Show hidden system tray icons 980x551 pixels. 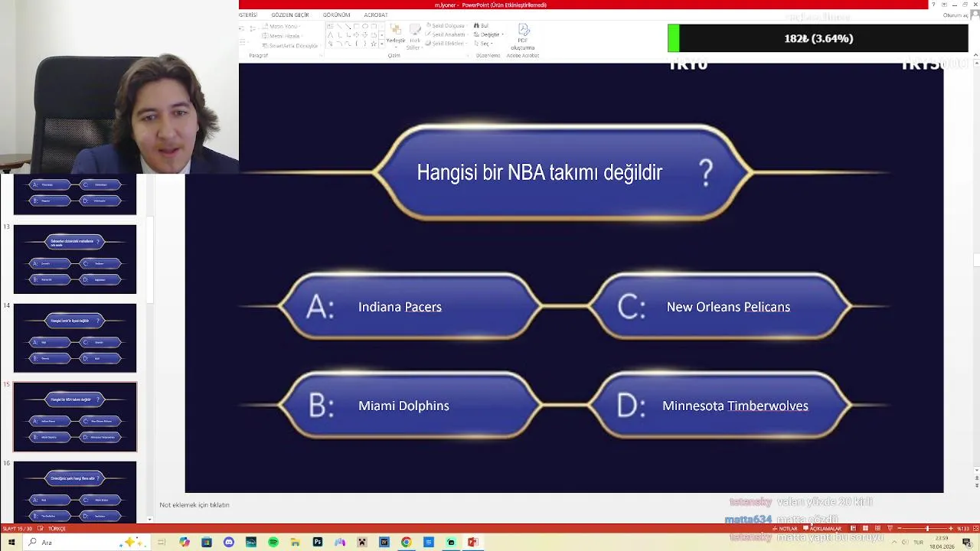click(893, 542)
